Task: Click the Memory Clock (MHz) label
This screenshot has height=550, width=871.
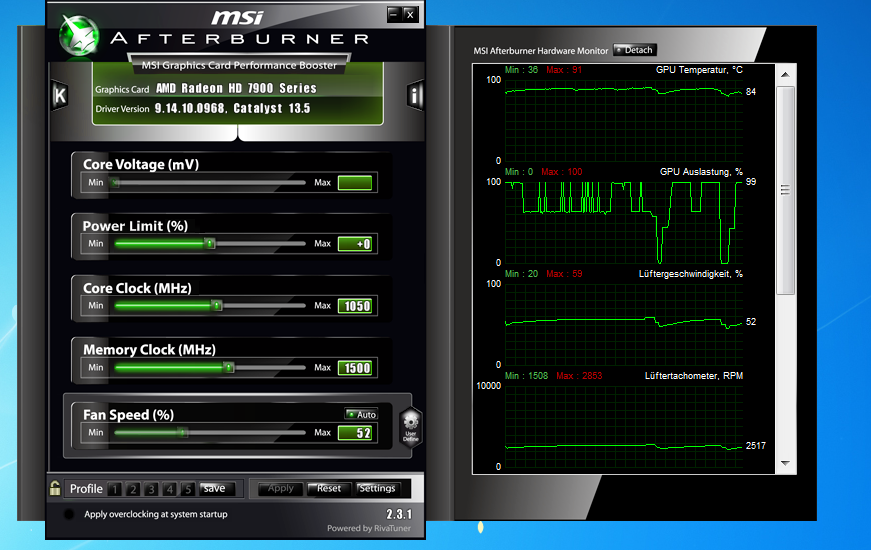Action: pyautogui.click(x=149, y=349)
